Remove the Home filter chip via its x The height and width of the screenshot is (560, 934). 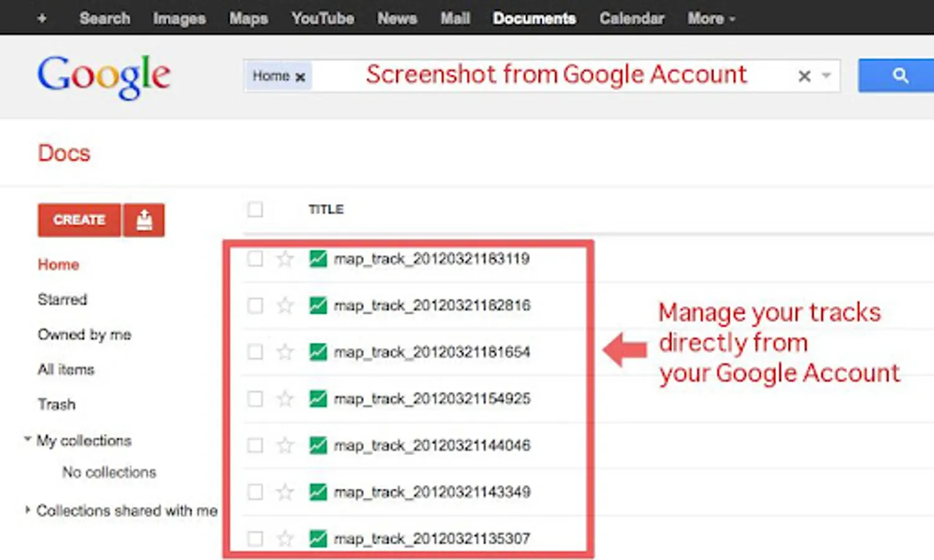tap(301, 77)
